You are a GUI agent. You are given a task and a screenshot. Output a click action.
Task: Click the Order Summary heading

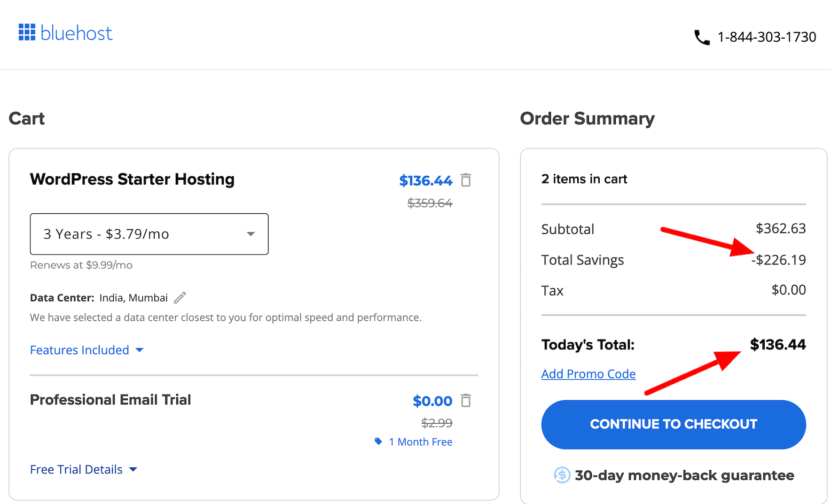pyautogui.click(x=587, y=118)
